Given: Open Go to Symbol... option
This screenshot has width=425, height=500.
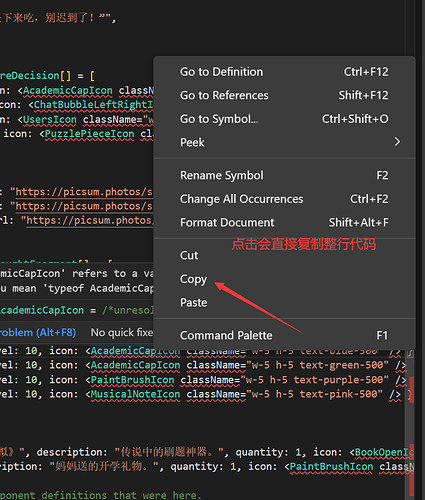Looking at the screenshot, I should [x=284, y=119].
